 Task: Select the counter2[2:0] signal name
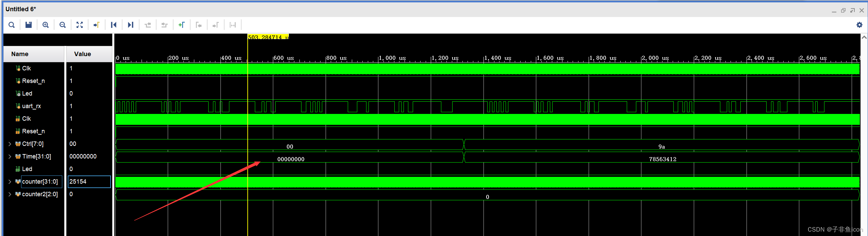click(x=40, y=194)
